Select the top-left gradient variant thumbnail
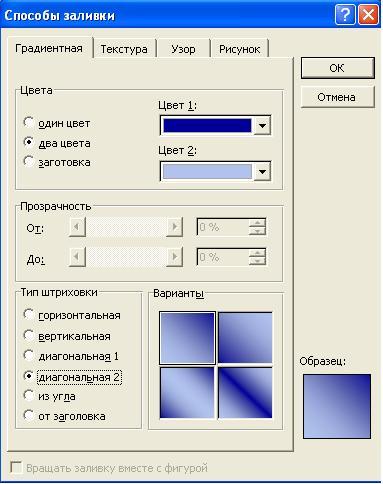The image size is (383, 484). click(x=187, y=338)
